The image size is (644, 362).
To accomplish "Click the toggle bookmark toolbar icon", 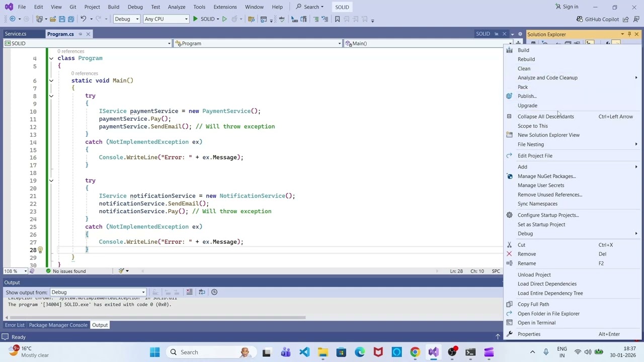I will click(337, 19).
